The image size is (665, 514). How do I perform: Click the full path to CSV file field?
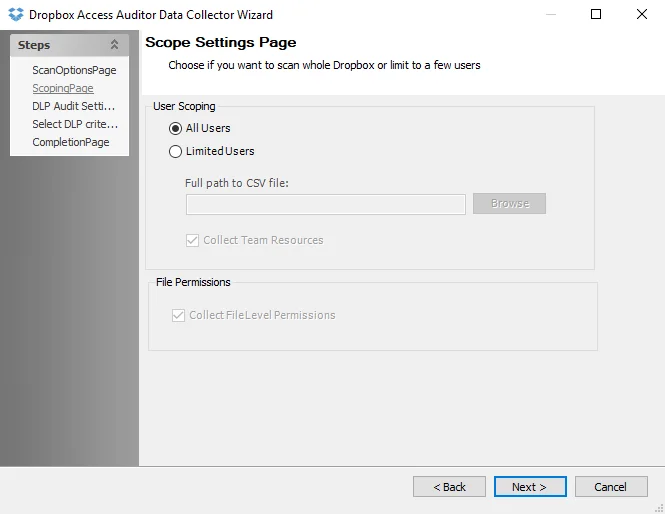tap(326, 204)
